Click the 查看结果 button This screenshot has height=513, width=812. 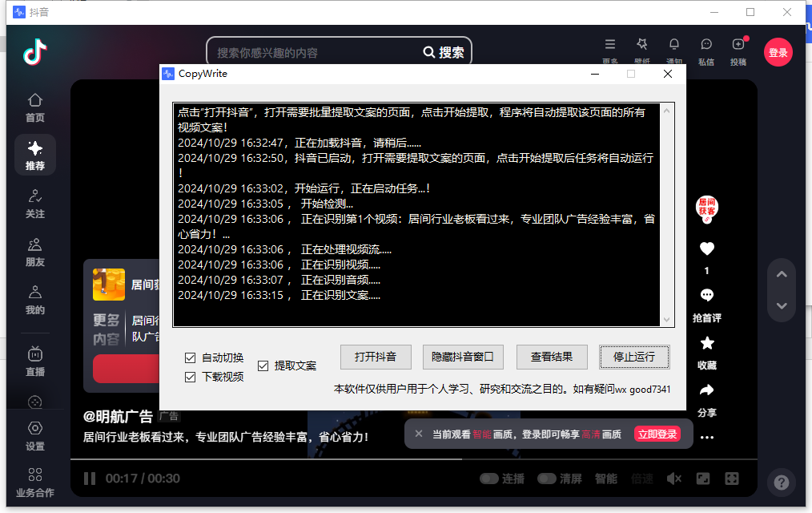(x=552, y=357)
